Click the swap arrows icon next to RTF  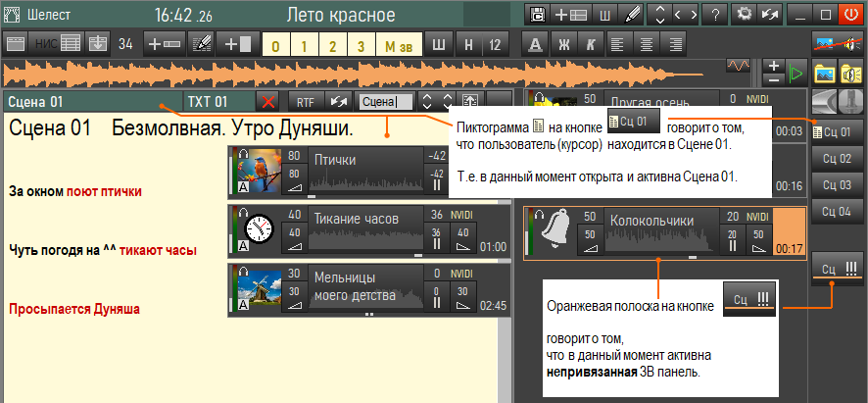pyautogui.click(x=339, y=102)
